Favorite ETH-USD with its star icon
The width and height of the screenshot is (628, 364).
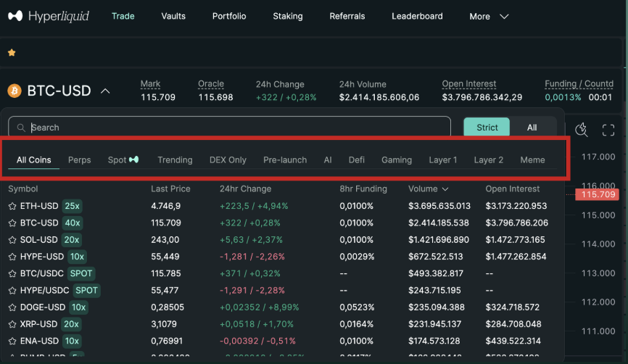point(12,206)
